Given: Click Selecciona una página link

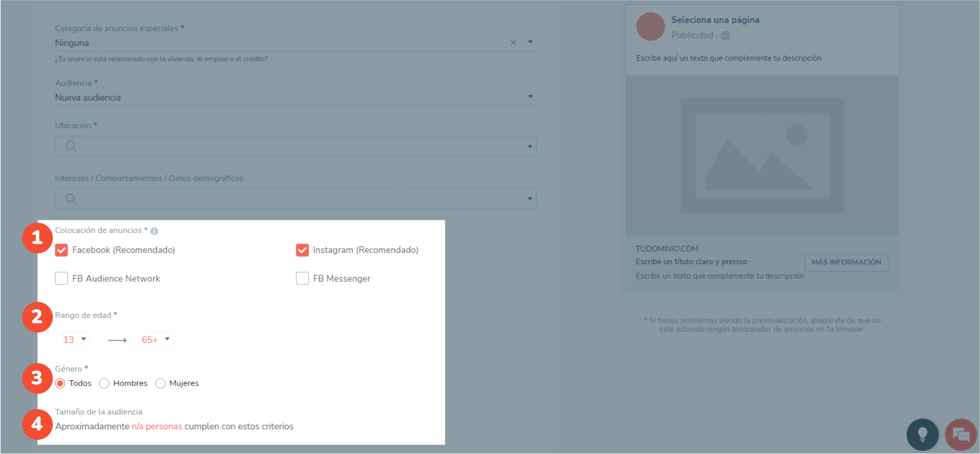Looking at the screenshot, I should click(715, 20).
